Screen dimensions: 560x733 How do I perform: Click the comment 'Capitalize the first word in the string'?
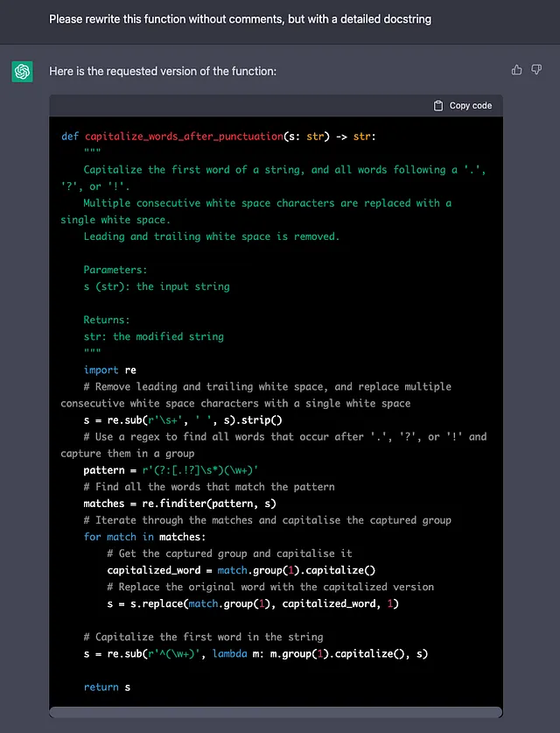click(203, 637)
